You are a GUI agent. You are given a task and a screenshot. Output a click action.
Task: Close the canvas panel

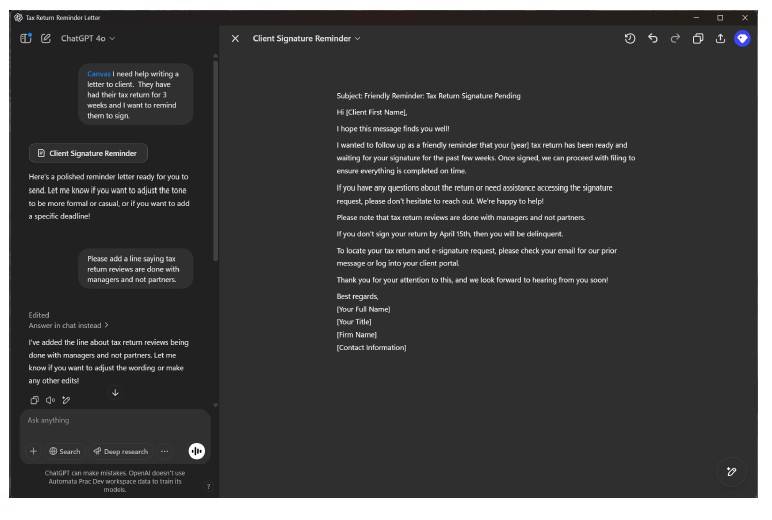pyautogui.click(x=235, y=38)
